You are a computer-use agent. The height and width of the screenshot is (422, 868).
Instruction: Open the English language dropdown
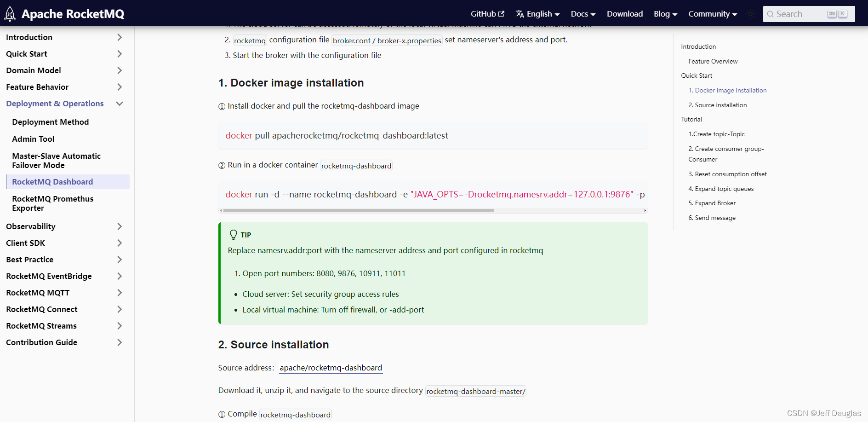coord(537,14)
